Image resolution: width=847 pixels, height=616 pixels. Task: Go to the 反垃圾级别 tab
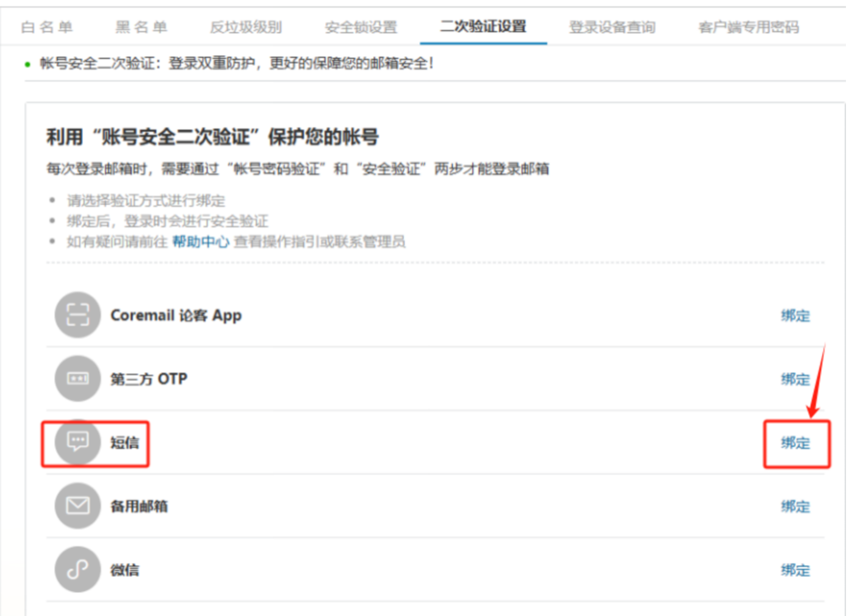click(x=246, y=27)
